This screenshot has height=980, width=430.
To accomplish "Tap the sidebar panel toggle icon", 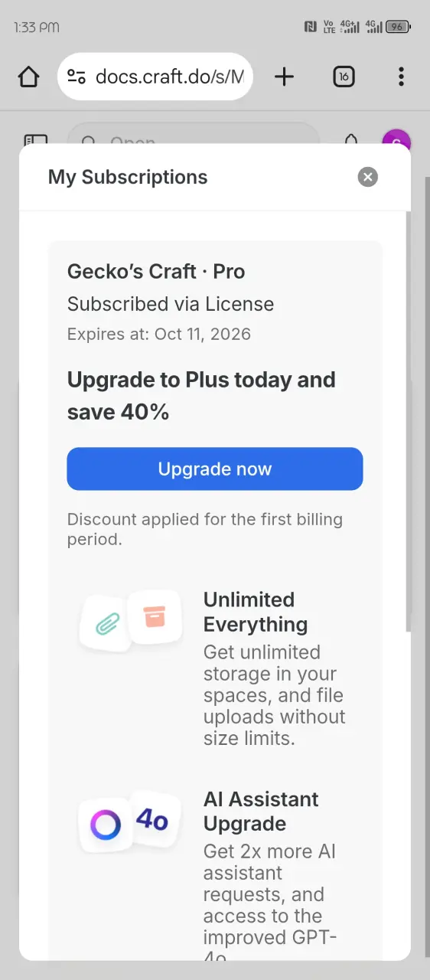I will tap(36, 142).
